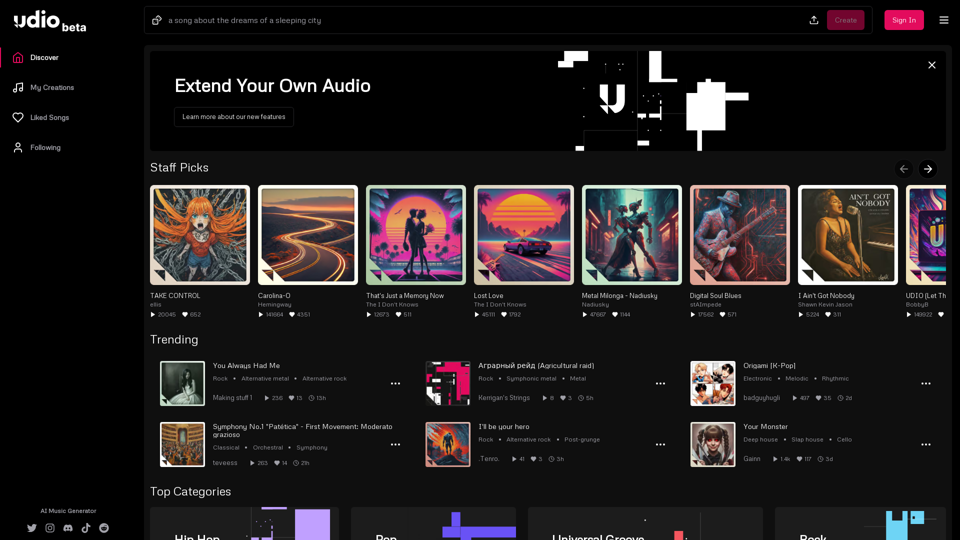
Task: Open the Digital Soul Blues cover
Action: coord(740,235)
